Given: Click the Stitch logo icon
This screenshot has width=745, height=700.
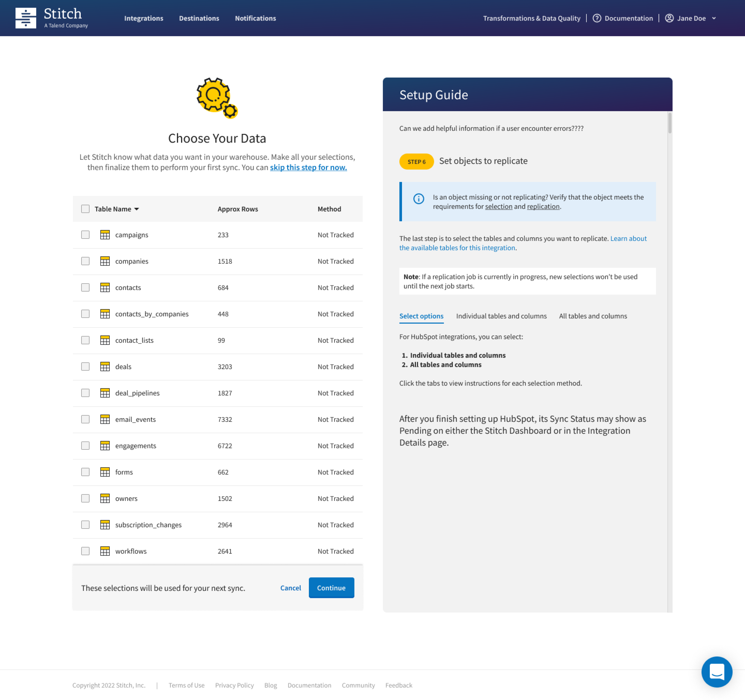Looking at the screenshot, I should pyautogui.click(x=25, y=18).
